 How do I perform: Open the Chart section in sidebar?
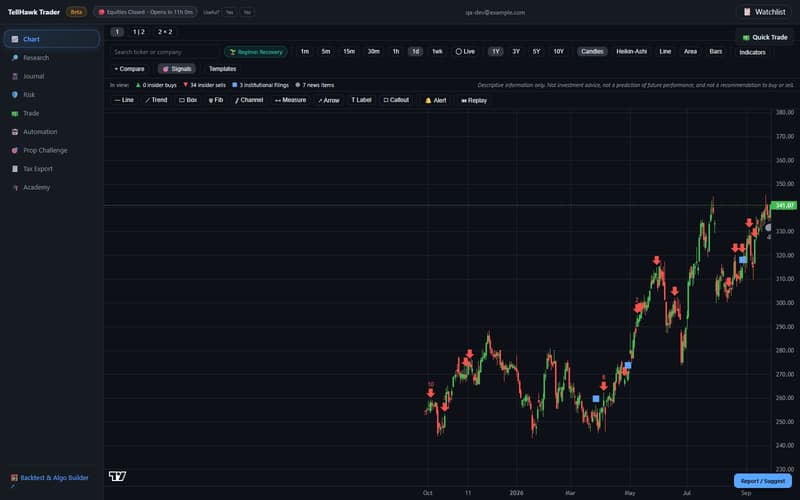52,39
